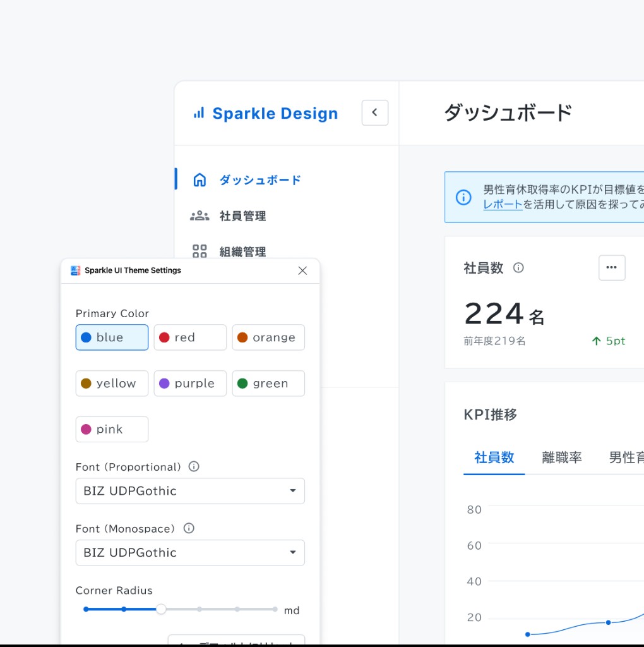Viewport: 644px width, 647px height.
Task: Open the three-dots menu on 社員数 card
Action: tap(612, 268)
